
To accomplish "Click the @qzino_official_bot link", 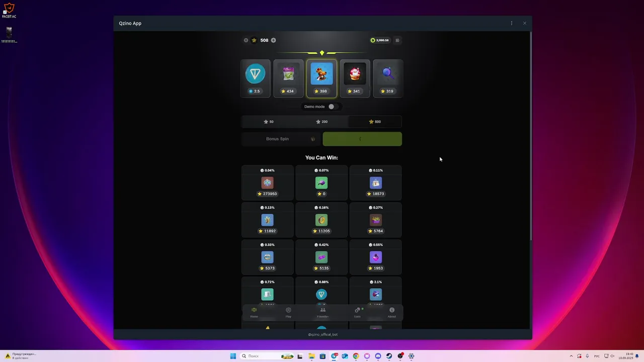I will [x=323, y=334].
